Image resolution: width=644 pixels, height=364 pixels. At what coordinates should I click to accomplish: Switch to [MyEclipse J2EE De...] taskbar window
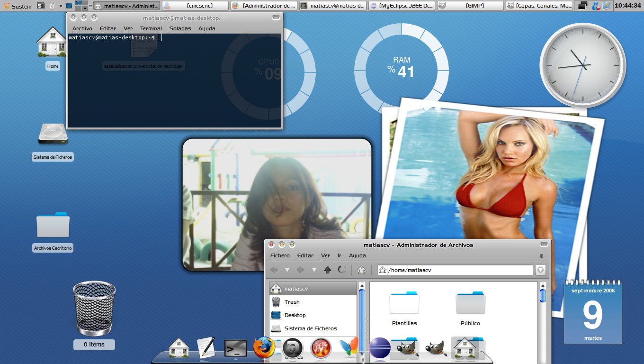(x=402, y=6)
